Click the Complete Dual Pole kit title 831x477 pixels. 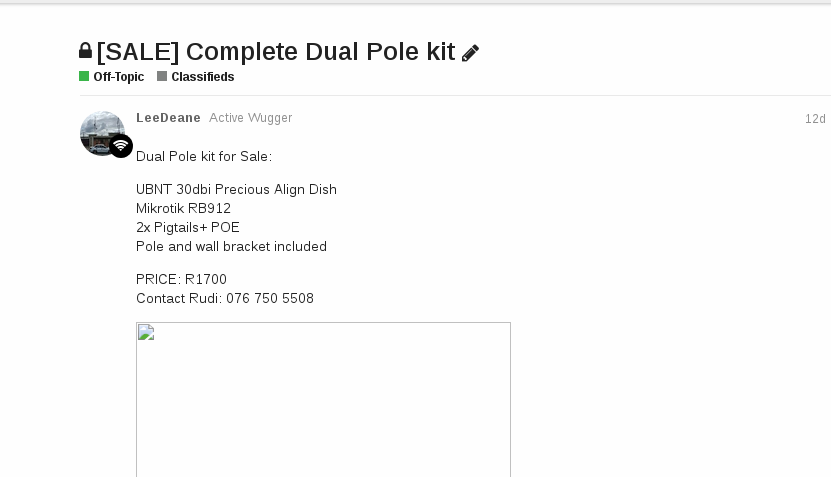click(276, 52)
